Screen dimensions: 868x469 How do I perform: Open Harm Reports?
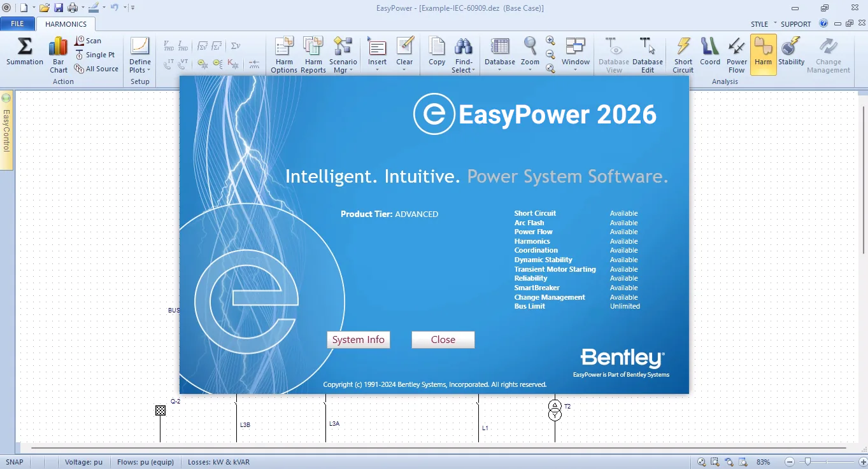pos(313,55)
